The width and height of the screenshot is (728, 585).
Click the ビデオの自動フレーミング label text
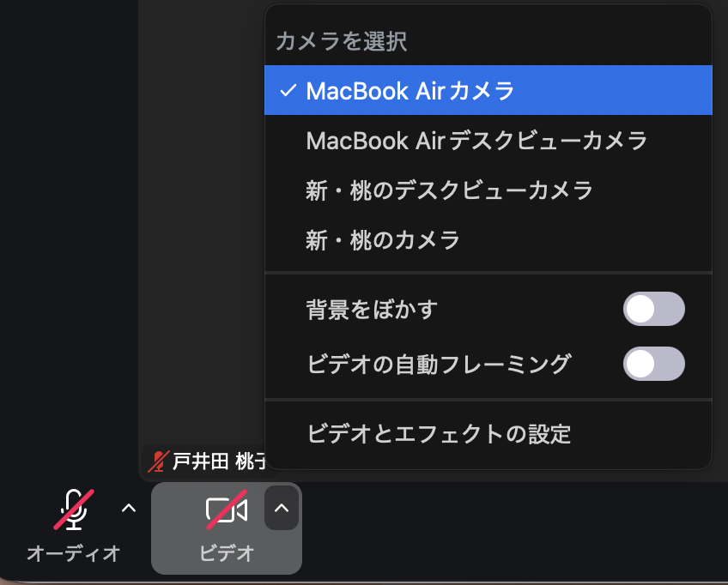point(438,364)
